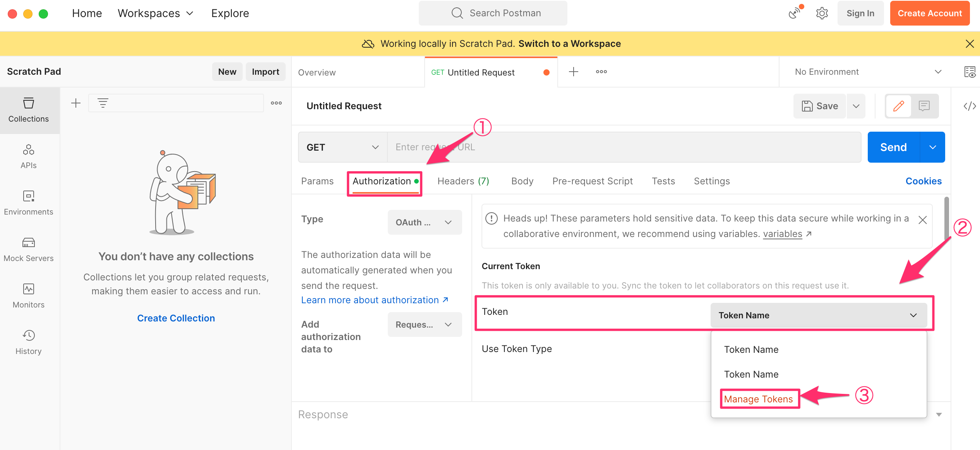Click the plus icon to add collection
Viewport: 980px width, 450px height.
[76, 103]
